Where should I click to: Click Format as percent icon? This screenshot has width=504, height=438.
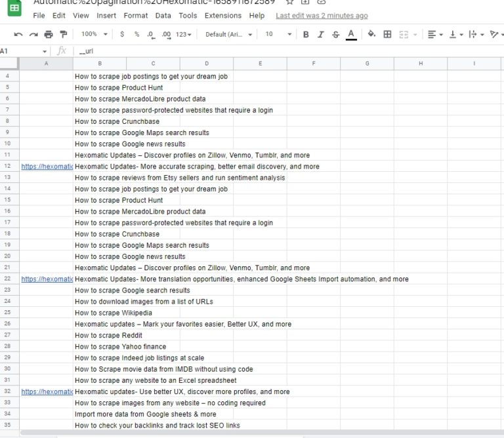click(x=136, y=34)
